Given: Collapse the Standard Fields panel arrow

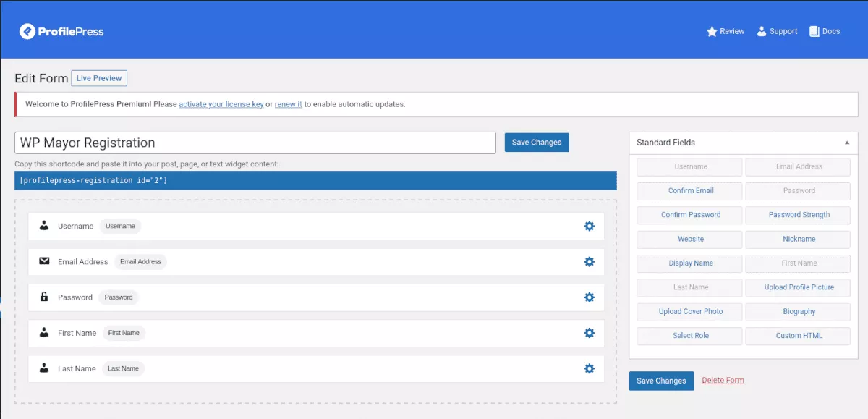Looking at the screenshot, I should 847,143.
